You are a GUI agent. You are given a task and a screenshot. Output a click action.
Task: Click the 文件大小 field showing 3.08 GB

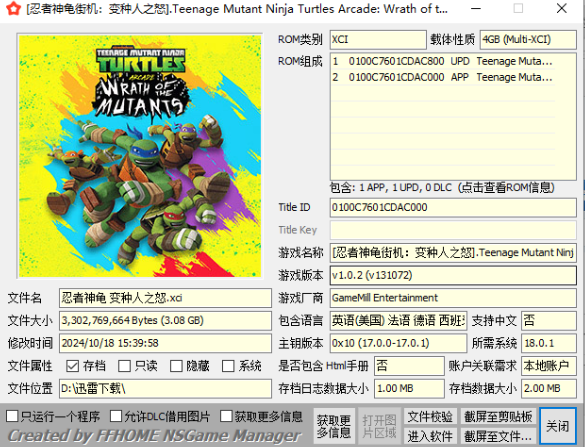click(x=165, y=321)
